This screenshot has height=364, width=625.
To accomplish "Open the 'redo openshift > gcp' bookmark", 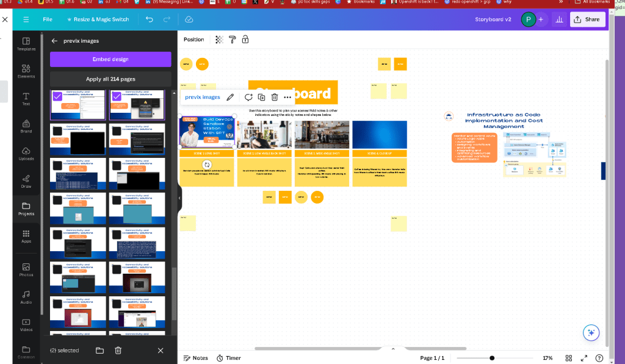I will [467, 2].
